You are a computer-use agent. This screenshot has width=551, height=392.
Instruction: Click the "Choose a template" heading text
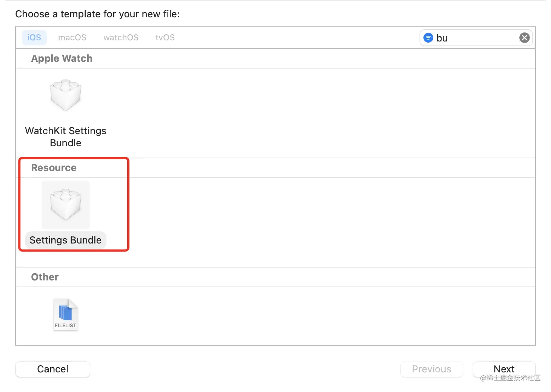click(x=97, y=14)
